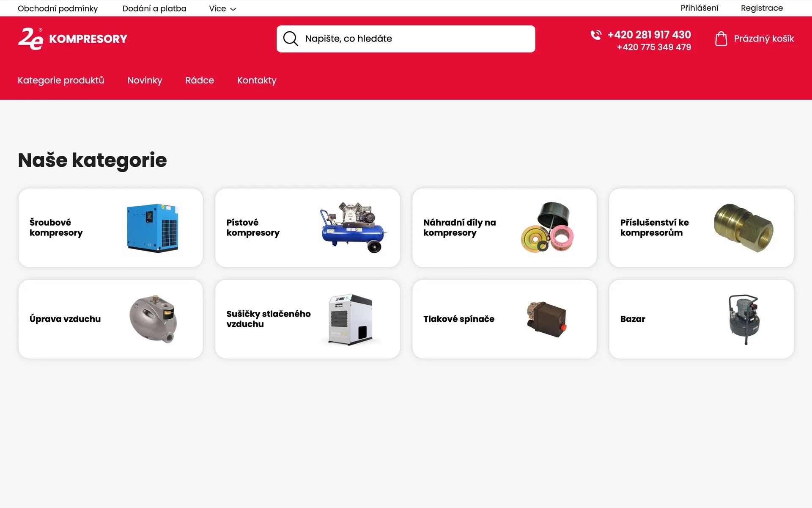Click the Přihlášení login link
The image size is (812, 508).
699,8
